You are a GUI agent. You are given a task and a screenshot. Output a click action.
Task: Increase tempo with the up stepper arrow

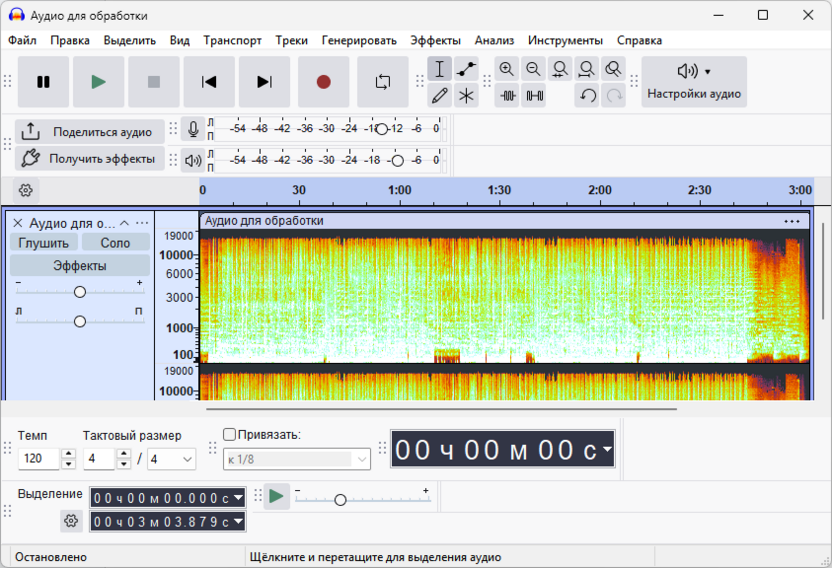68,453
